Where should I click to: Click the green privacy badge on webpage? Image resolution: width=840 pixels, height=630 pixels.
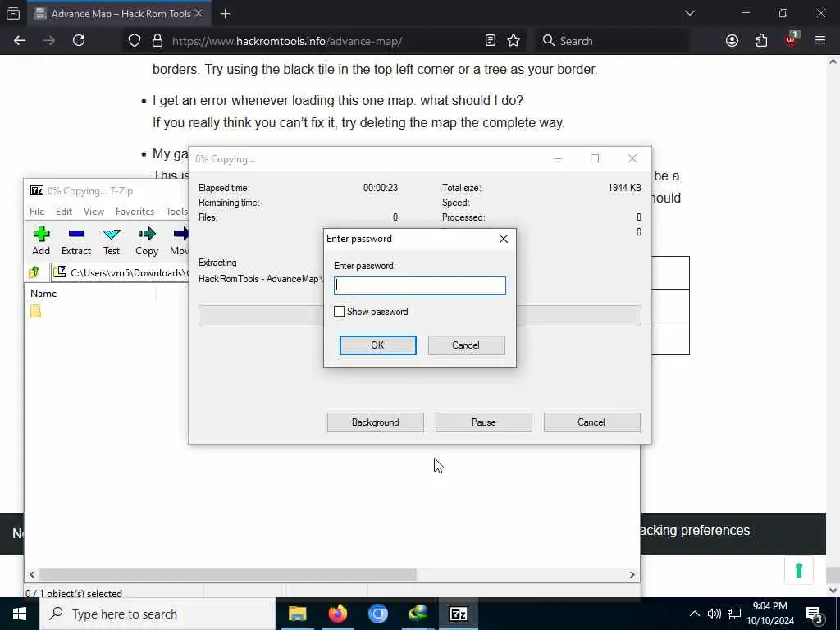799,570
